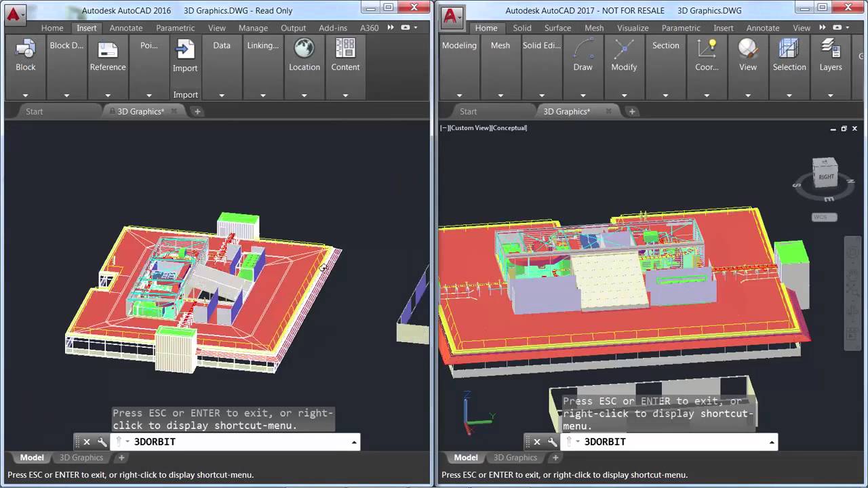Click the command line customize wrench in AutoCAD 2016
Screen dimensions: 868x488
tap(102, 442)
